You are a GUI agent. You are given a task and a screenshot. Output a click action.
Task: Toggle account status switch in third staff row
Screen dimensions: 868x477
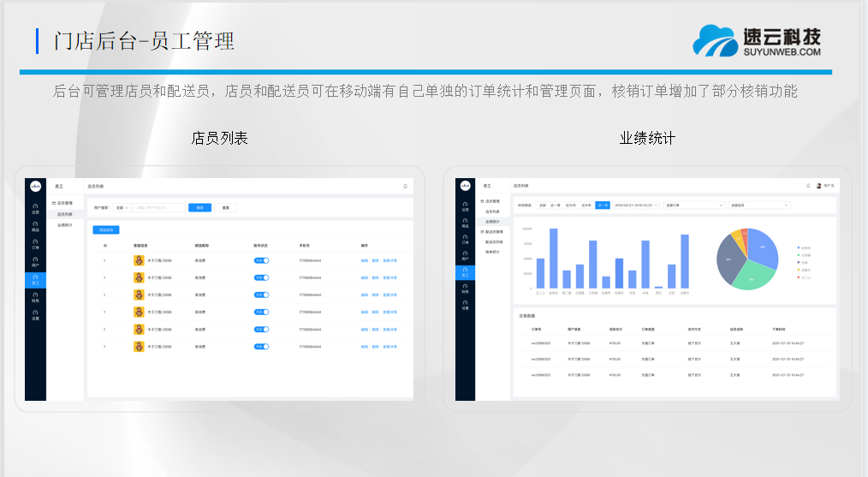pos(261,295)
